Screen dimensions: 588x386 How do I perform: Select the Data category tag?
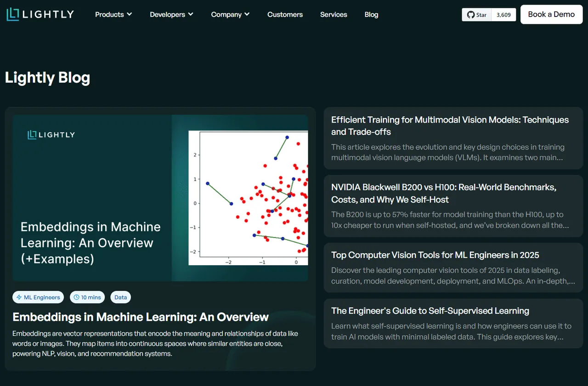(121, 297)
